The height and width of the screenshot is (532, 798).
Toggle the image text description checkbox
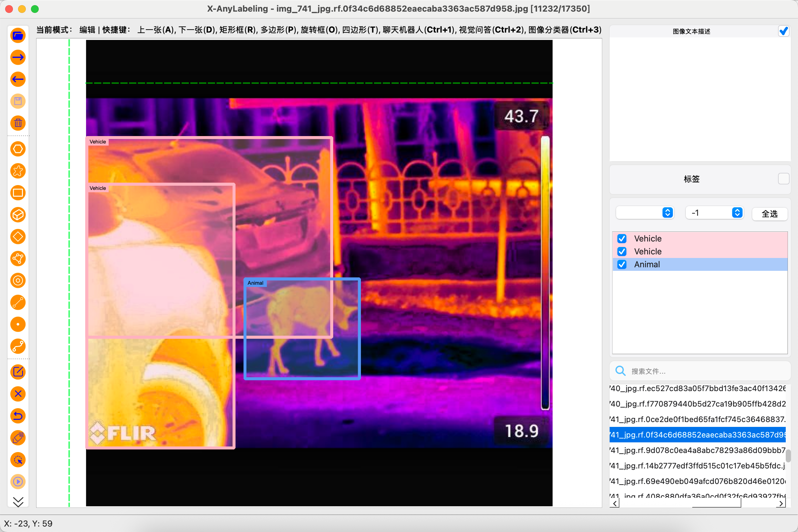click(783, 31)
